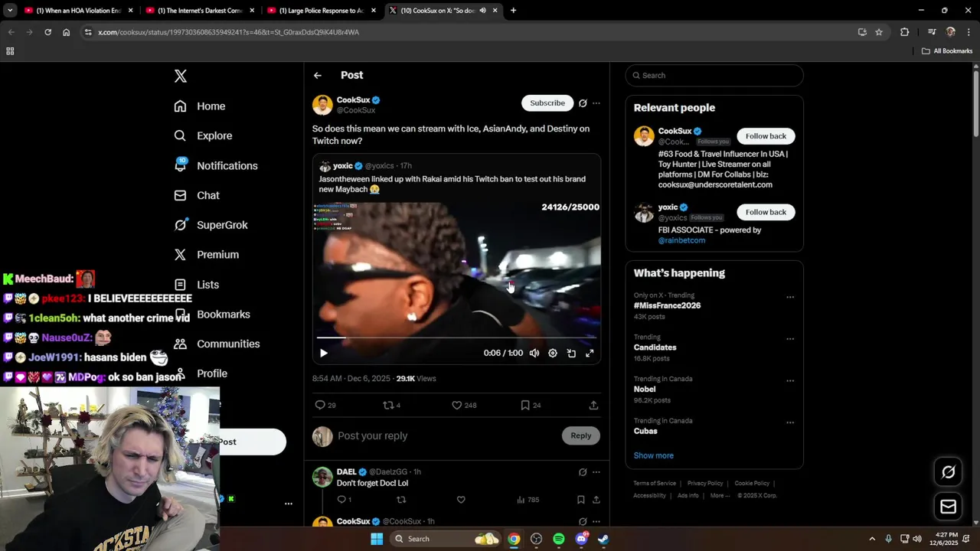The height and width of the screenshot is (551, 980).
Task: Repost the DAEL reply
Action: click(x=400, y=500)
